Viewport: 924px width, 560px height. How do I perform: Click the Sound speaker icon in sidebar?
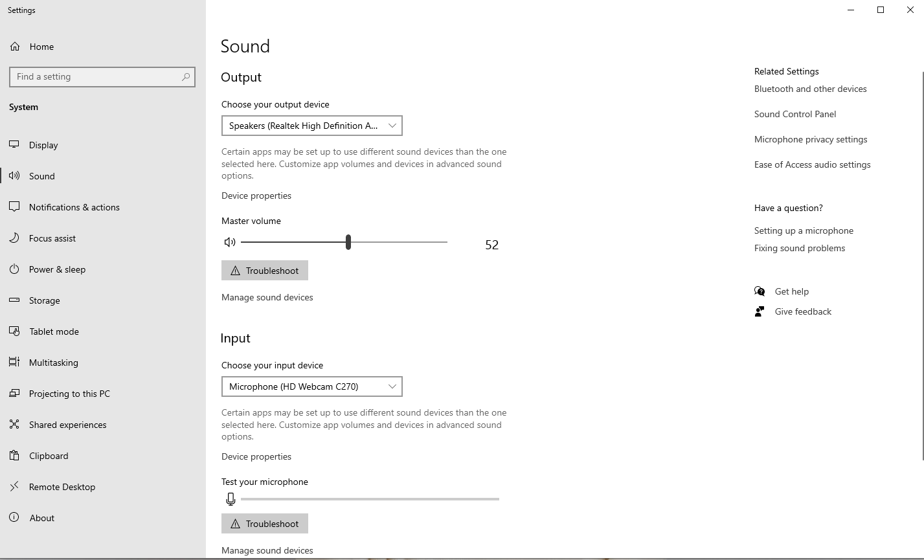pos(14,176)
